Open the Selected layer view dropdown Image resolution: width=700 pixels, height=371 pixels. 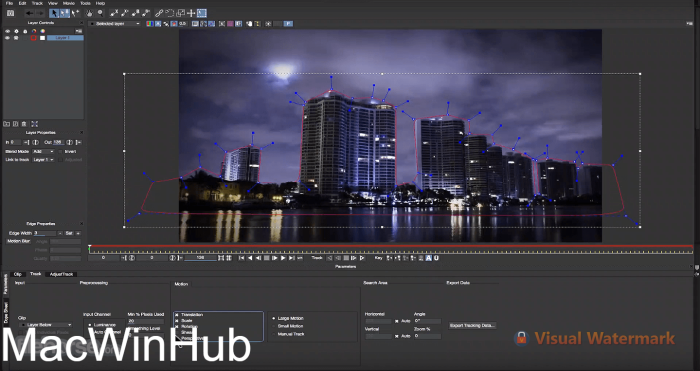click(x=115, y=24)
